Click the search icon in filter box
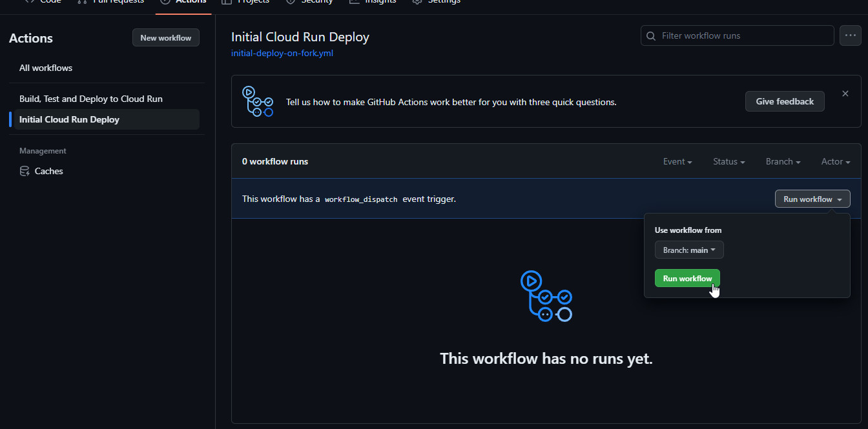This screenshot has height=429, width=868. click(651, 35)
